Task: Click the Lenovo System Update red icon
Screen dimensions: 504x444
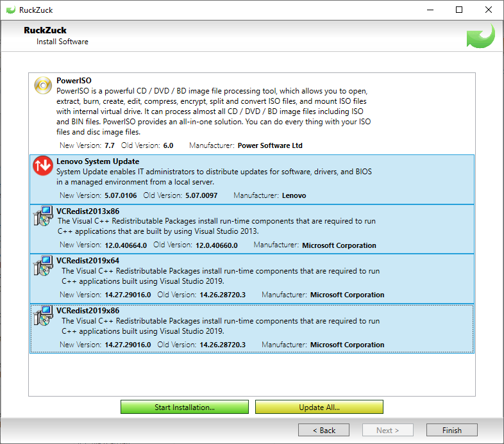Action: click(x=43, y=166)
